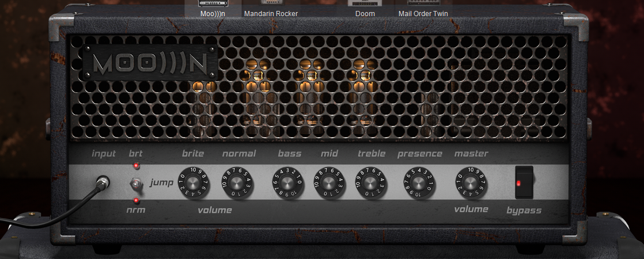Click the brite volume knob

pos(194,182)
